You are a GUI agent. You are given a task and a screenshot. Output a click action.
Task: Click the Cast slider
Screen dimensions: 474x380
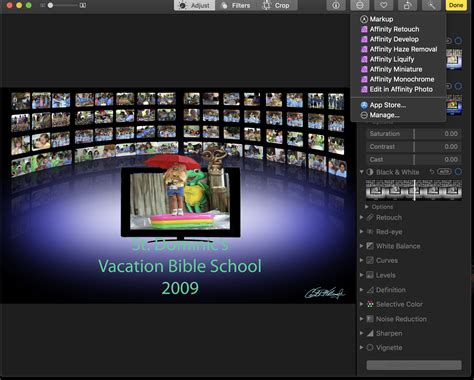pyautogui.click(x=414, y=160)
